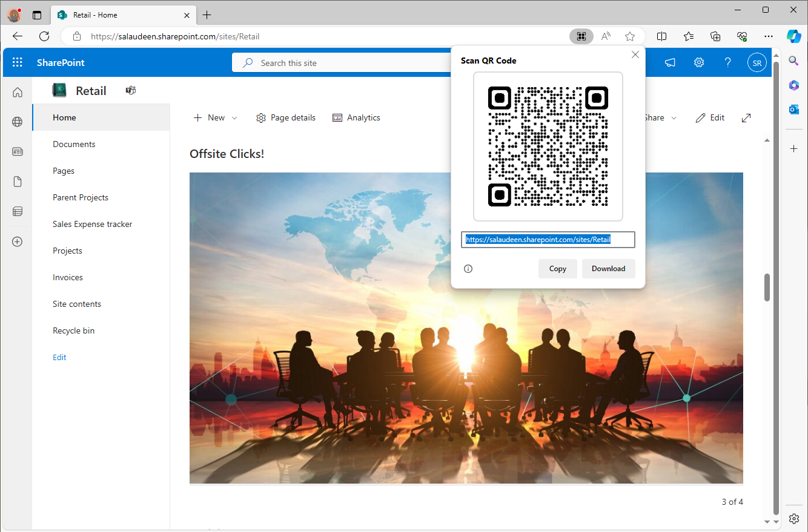This screenshot has height=532, width=808.
Task: Click the QR code generator icon in address bar
Action: 581,36
